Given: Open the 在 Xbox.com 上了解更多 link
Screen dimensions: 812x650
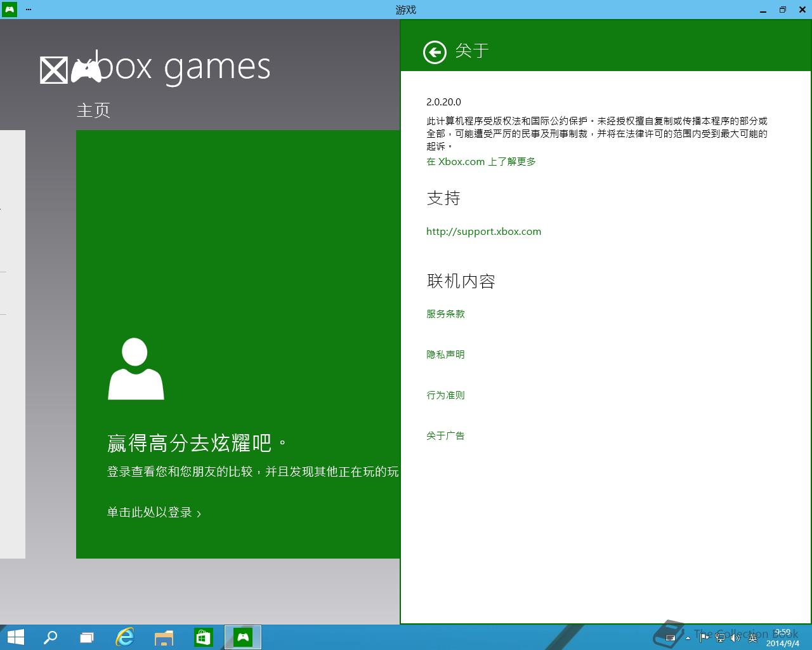Looking at the screenshot, I should (x=481, y=162).
